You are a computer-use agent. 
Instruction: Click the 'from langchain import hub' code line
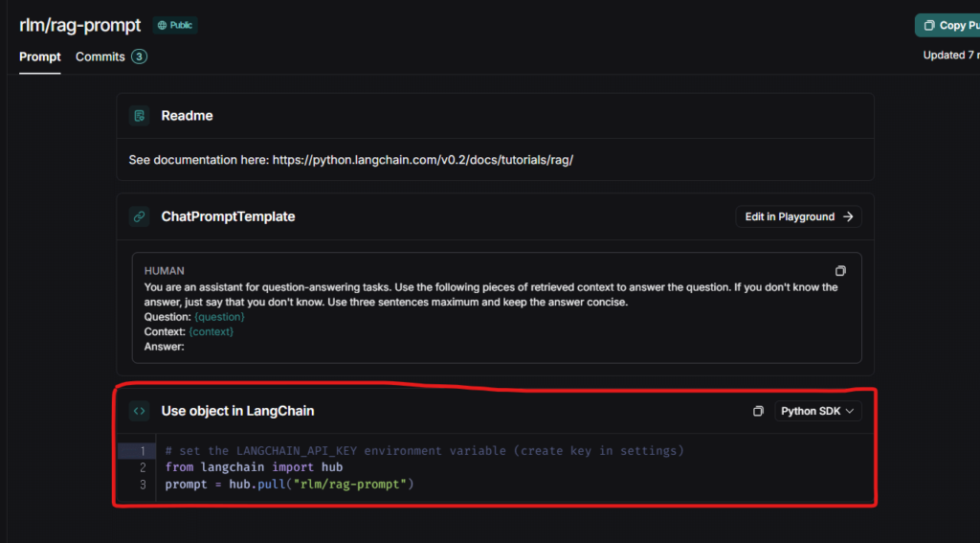tap(254, 467)
